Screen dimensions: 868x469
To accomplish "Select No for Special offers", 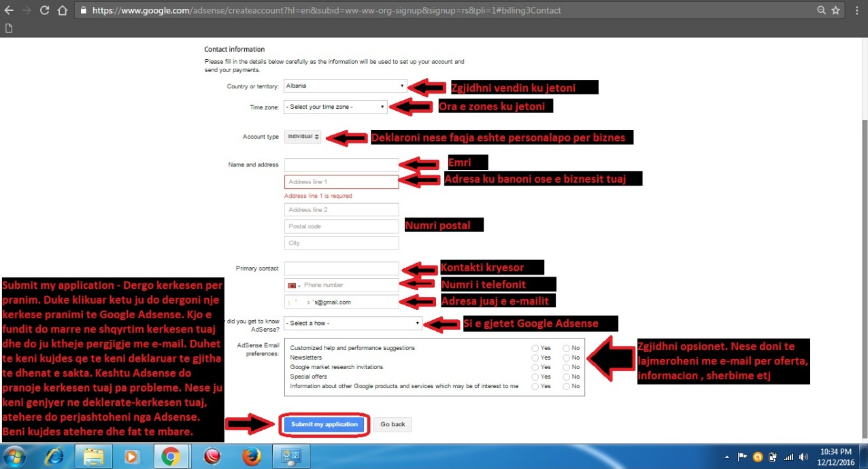I will point(566,377).
